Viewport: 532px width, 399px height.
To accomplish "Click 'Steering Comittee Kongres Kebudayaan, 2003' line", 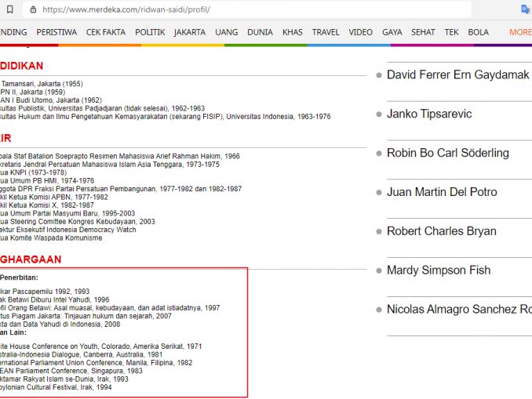I will (x=78, y=221).
